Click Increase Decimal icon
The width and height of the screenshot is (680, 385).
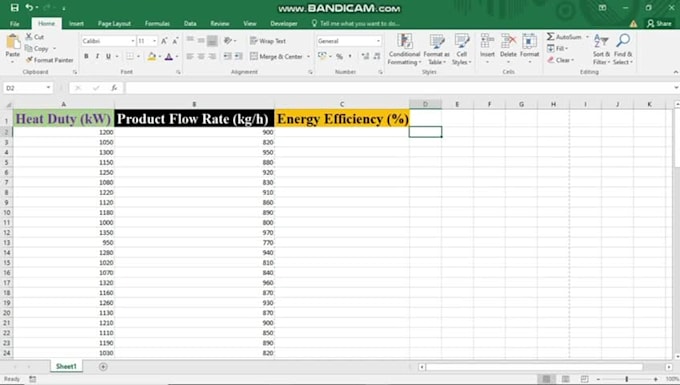point(365,56)
